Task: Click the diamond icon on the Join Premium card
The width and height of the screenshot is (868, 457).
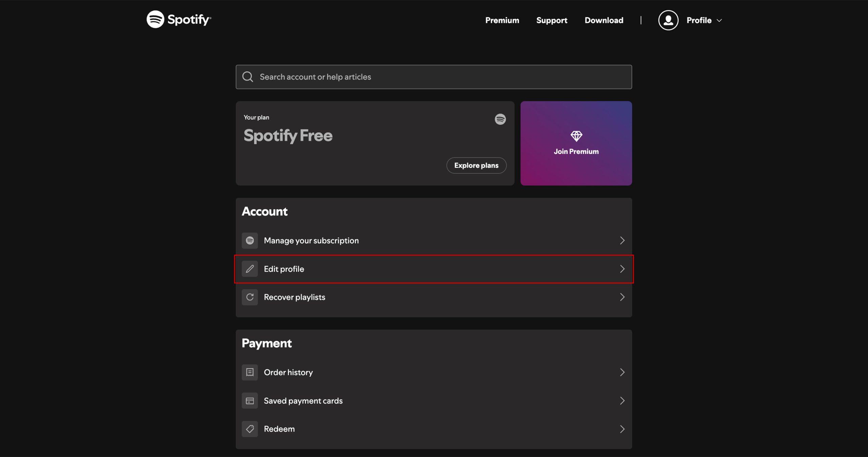Action: [x=576, y=136]
